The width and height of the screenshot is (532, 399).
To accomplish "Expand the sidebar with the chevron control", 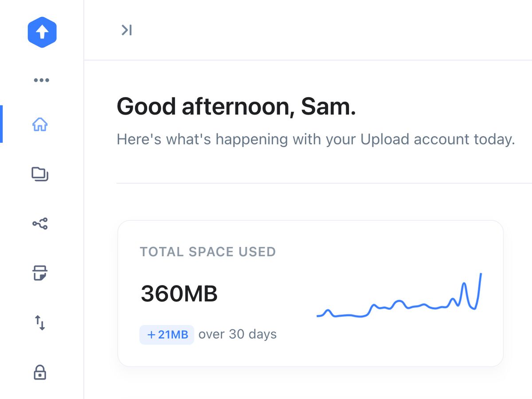I will 126,30.
